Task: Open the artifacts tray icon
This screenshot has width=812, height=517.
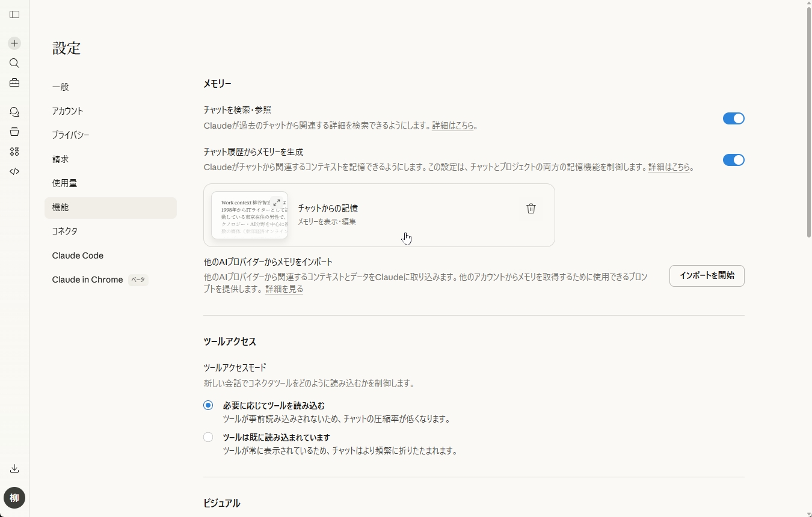Action: click(x=14, y=132)
